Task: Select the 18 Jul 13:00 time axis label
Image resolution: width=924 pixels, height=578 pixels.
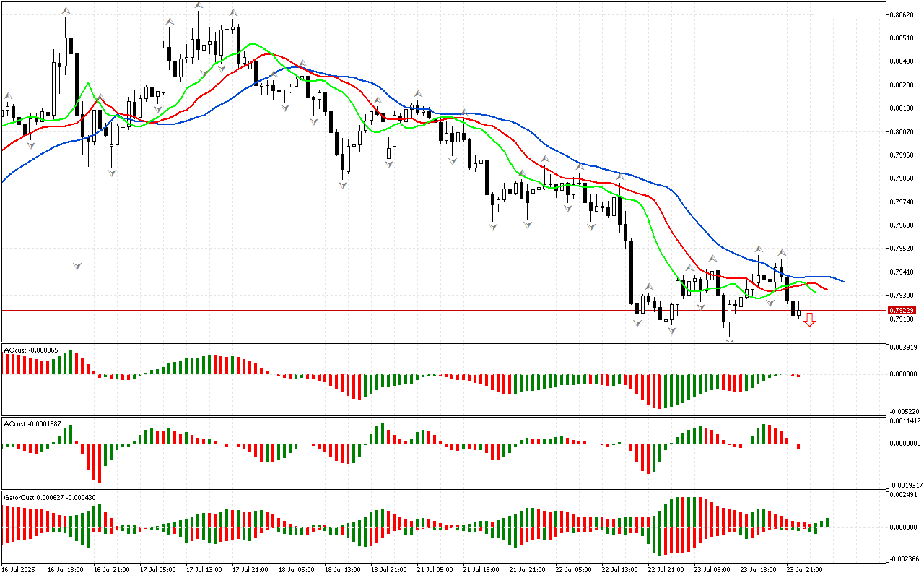Action: [341, 569]
